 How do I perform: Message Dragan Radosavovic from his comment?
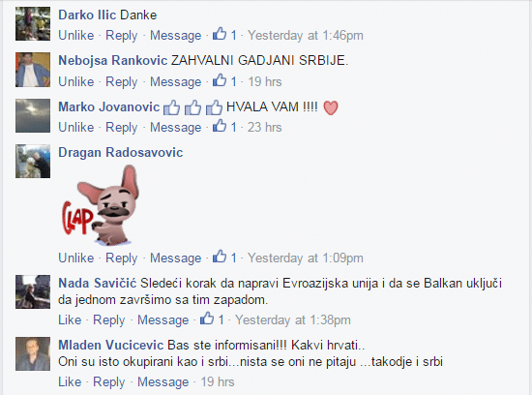[175, 258]
